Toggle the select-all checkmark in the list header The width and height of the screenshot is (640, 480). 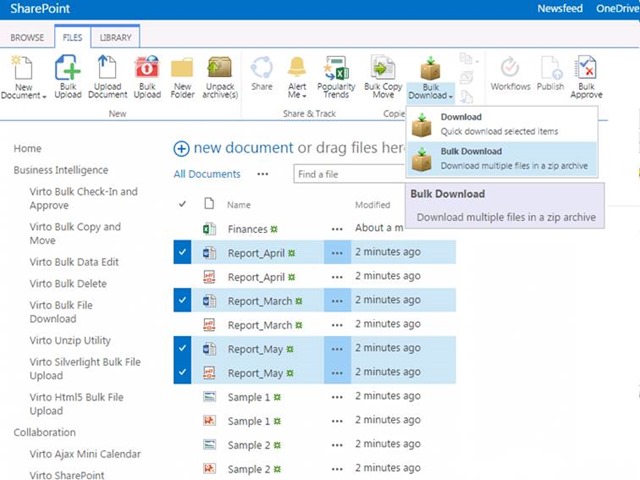[182, 205]
